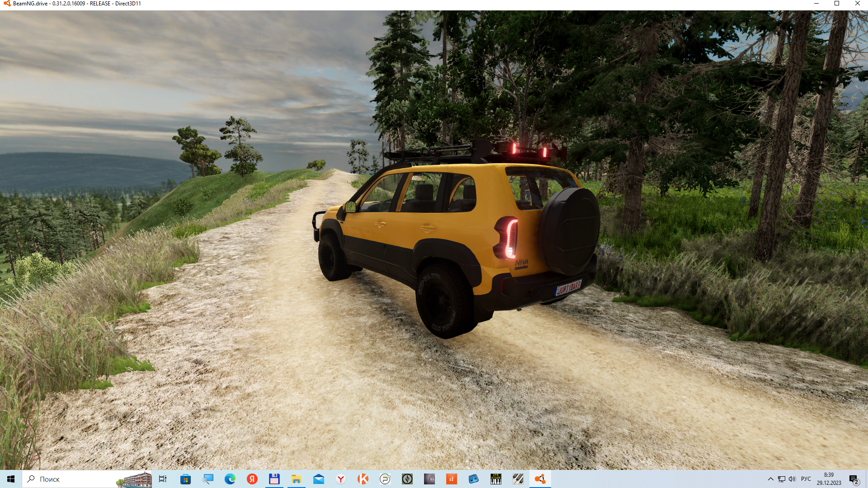Open the orange K application icon
The height and width of the screenshot is (488, 868).
363,479
